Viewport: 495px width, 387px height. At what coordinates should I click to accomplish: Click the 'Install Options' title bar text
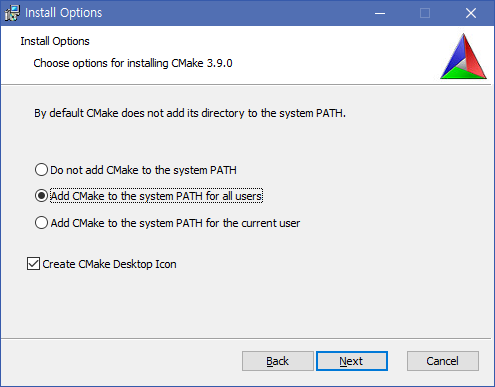(64, 13)
